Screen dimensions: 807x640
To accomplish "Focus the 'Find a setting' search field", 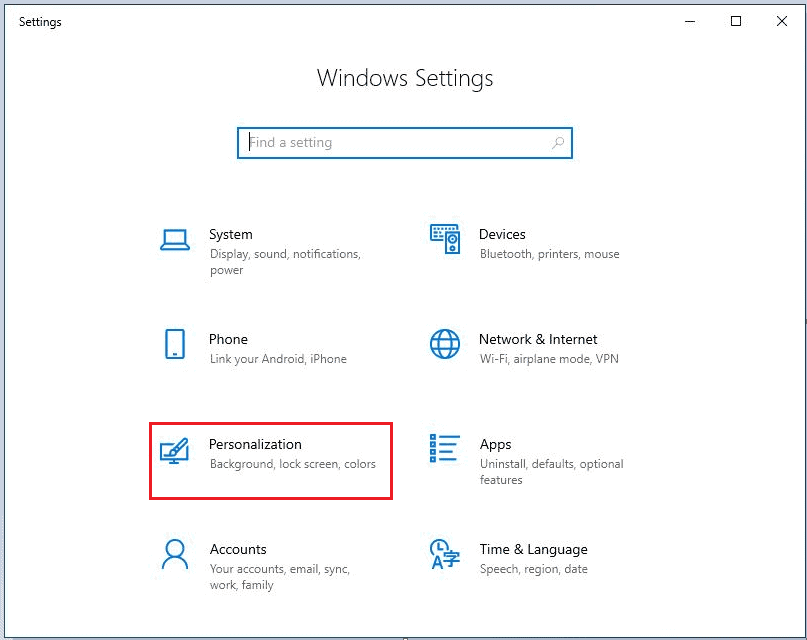I will [x=395, y=143].
